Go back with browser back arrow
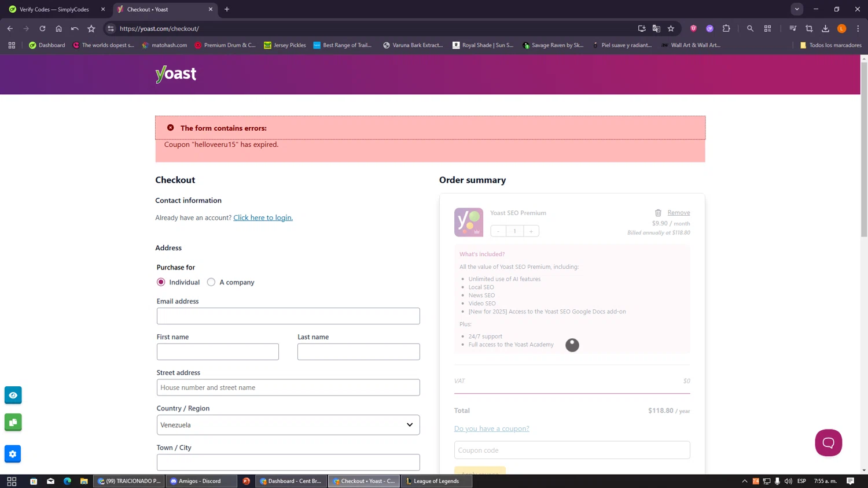 pyautogui.click(x=10, y=28)
